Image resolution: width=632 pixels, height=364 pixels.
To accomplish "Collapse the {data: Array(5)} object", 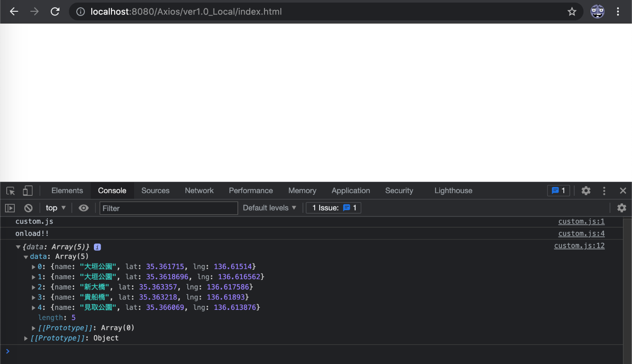I will 18,247.
